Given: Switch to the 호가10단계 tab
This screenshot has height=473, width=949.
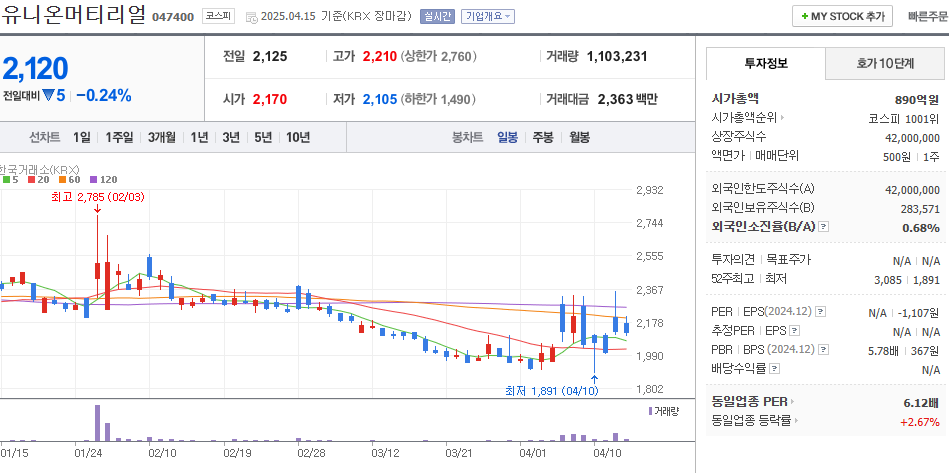Looking at the screenshot, I should [885, 63].
